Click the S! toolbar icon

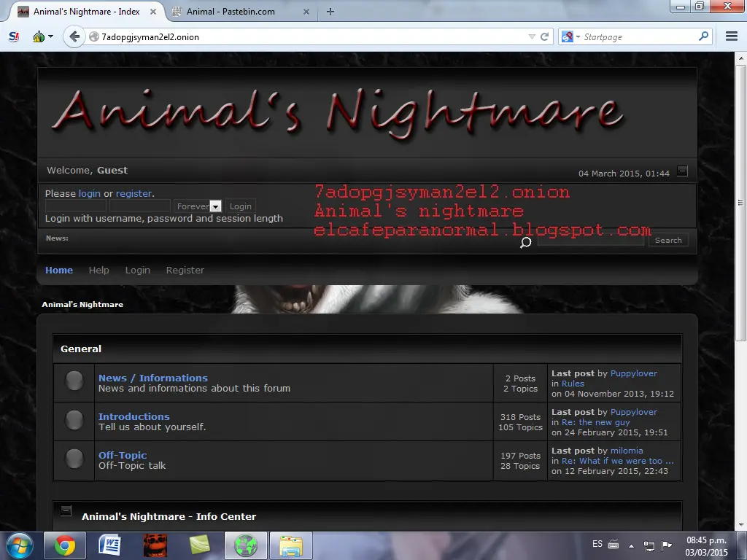[14, 36]
